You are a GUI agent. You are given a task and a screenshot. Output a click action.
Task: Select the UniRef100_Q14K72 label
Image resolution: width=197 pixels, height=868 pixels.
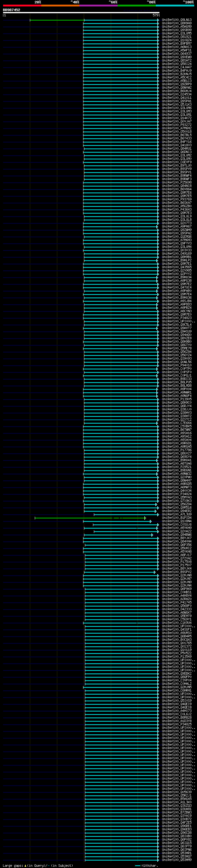177,118
